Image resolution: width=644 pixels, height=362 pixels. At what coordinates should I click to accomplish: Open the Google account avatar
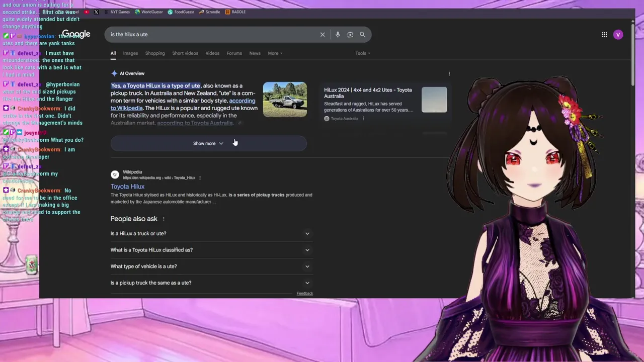tap(618, 35)
